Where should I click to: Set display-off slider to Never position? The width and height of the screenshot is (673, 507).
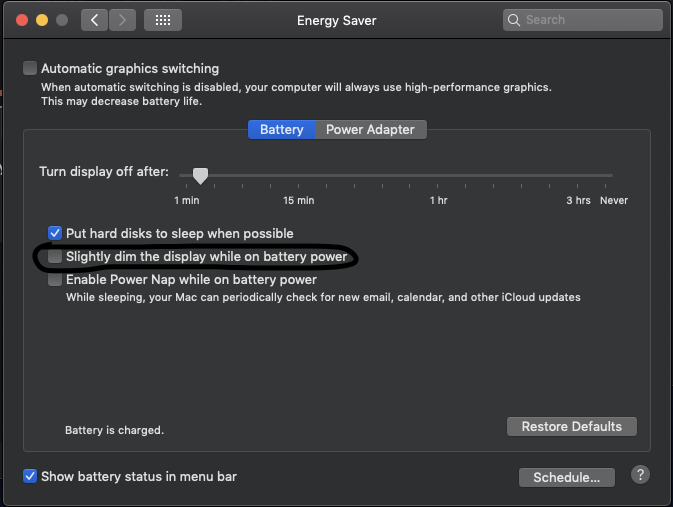pos(606,176)
